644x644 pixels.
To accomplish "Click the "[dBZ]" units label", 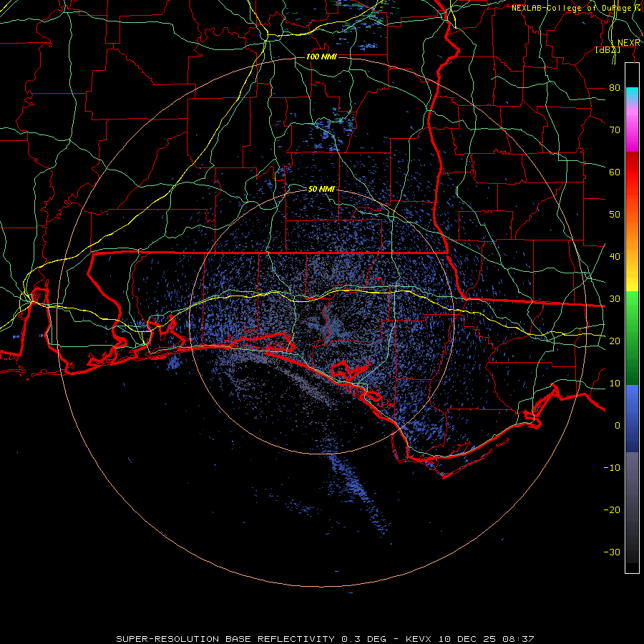I will (608, 50).
